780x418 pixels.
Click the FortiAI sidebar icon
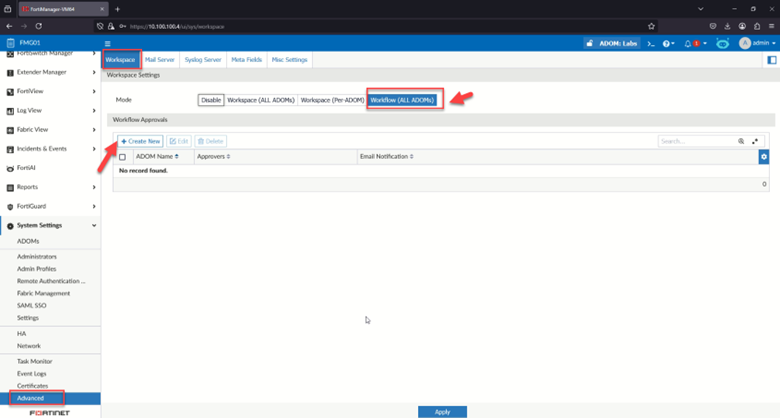pos(10,169)
